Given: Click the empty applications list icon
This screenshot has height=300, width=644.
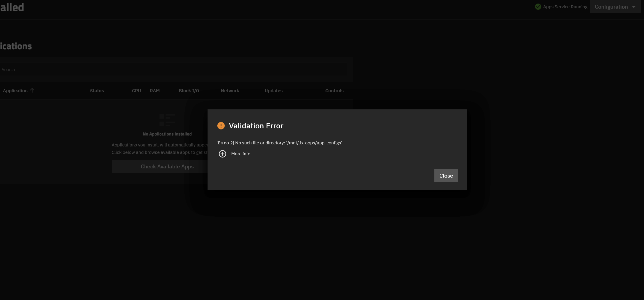Looking at the screenshot, I should click(167, 120).
